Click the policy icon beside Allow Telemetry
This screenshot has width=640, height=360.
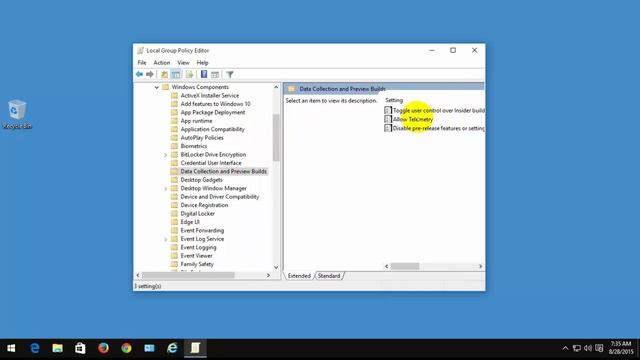(x=388, y=119)
